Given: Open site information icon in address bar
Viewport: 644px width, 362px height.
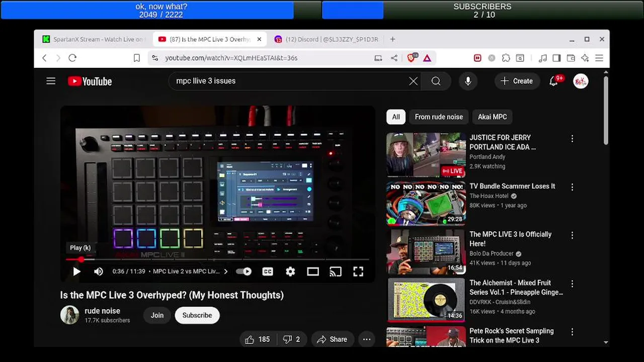Looking at the screenshot, I should click(x=155, y=58).
